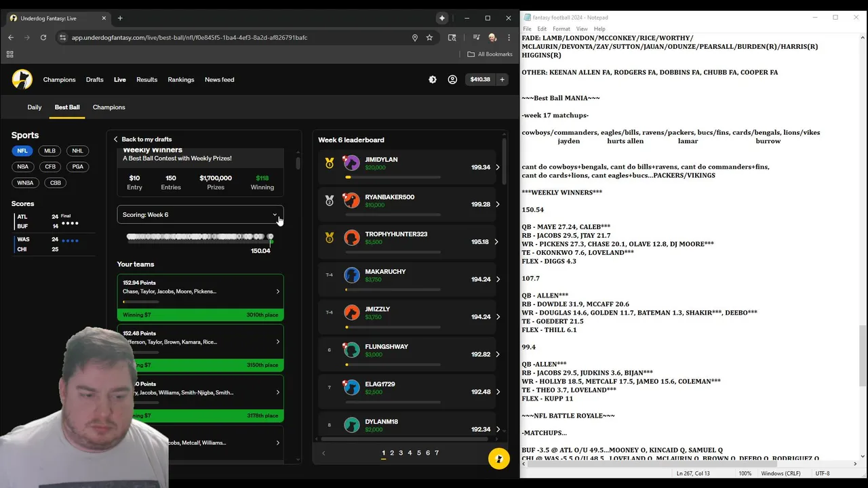Click the yellow floating help button

(499, 458)
